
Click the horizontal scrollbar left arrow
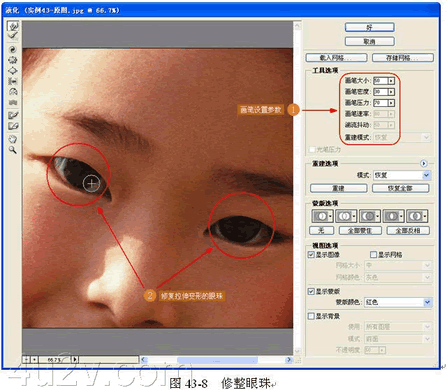pos(144,360)
